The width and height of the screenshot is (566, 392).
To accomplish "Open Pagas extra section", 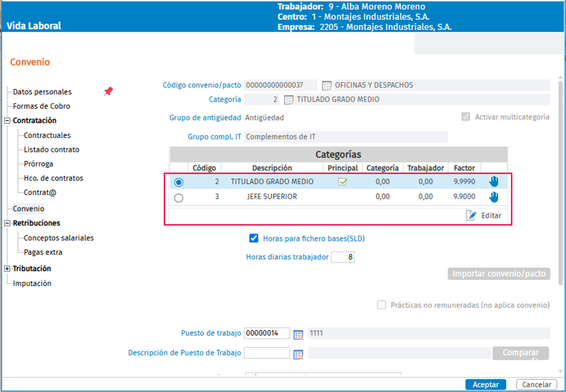I will click(43, 252).
